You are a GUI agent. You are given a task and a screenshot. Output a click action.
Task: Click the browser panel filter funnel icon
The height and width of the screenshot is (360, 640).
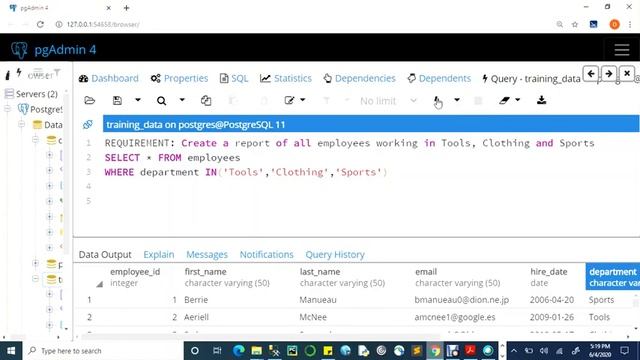pos(57,73)
